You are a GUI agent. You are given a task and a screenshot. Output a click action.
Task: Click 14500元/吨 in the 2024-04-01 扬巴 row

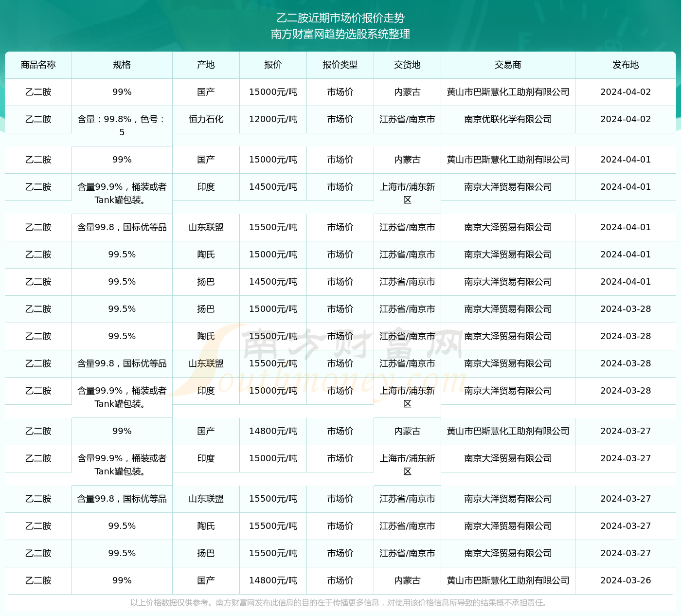tap(273, 282)
